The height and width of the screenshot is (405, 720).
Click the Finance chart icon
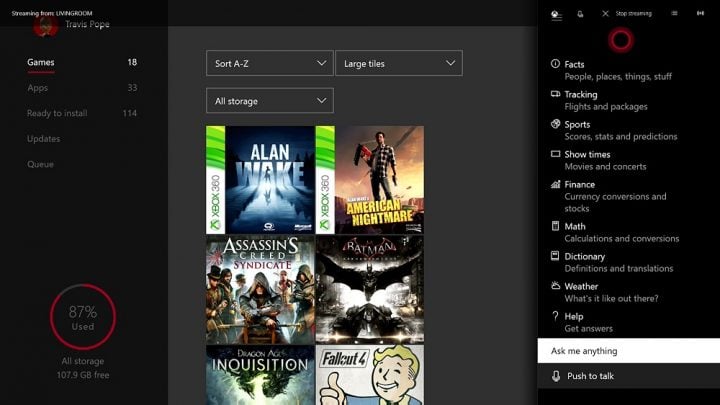[x=555, y=184]
